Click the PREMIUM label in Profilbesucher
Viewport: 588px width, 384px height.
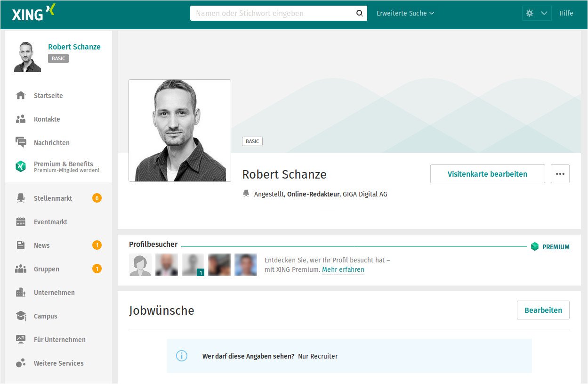click(x=556, y=247)
